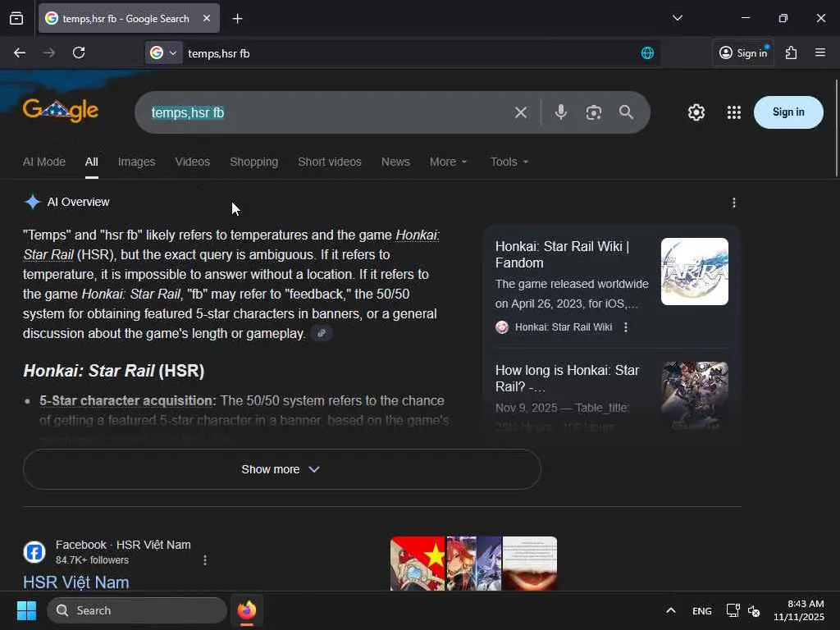Go back to the previous page

tap(20, 52)
